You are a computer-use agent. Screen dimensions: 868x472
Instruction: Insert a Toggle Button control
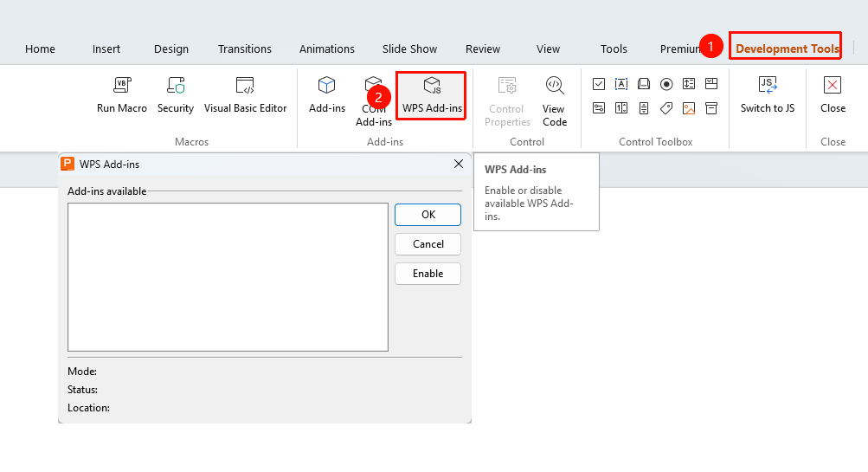pos(598,108)
